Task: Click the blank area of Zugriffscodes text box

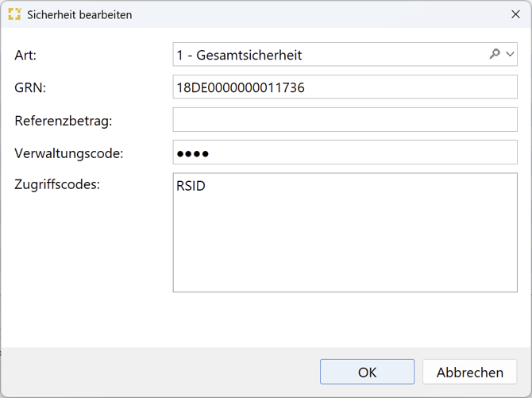Action: point(345,246)
